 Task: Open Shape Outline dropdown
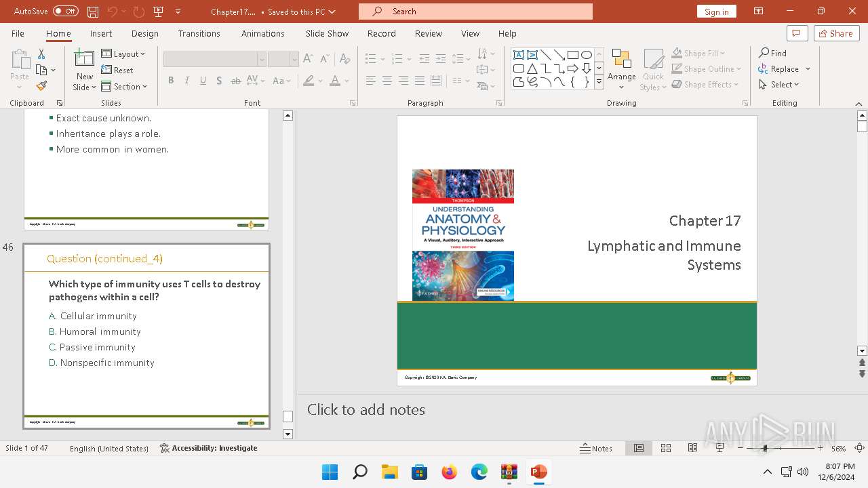[x=707, y=68]
